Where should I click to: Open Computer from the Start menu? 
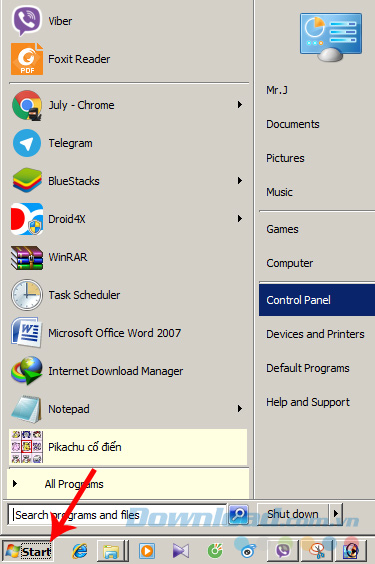[x=317, y=263]
